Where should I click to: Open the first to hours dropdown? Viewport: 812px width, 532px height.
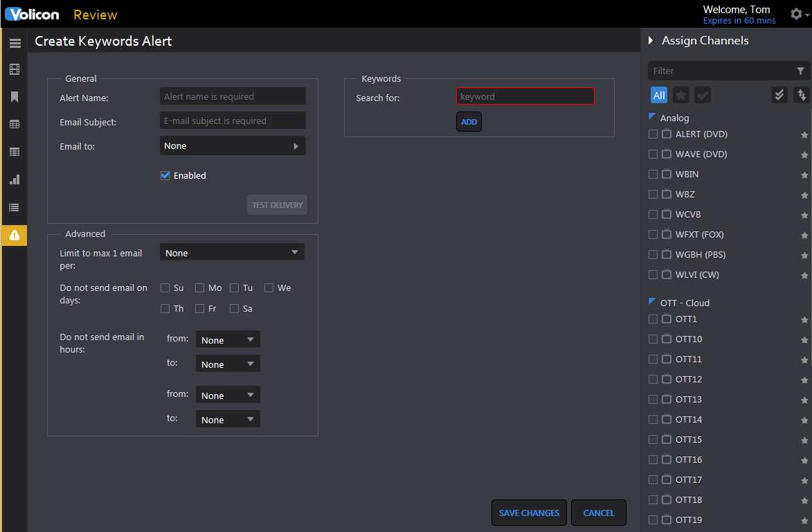228,364
